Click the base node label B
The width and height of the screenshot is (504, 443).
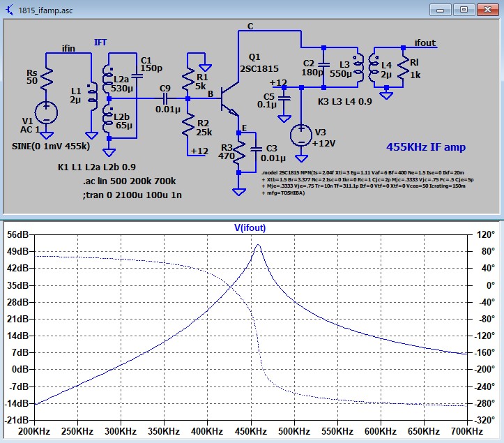211,94
